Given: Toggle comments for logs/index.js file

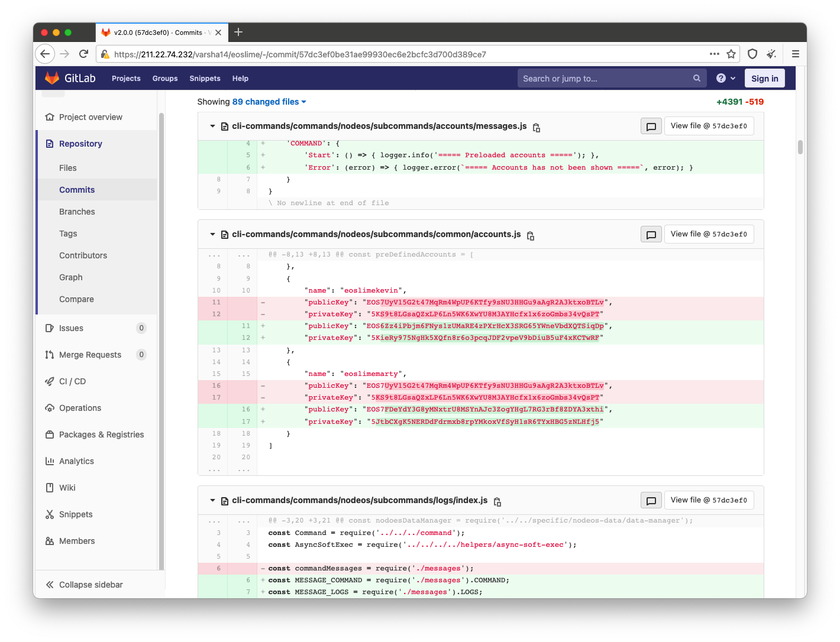Looking at the screenshot, I should click(651, 500).
